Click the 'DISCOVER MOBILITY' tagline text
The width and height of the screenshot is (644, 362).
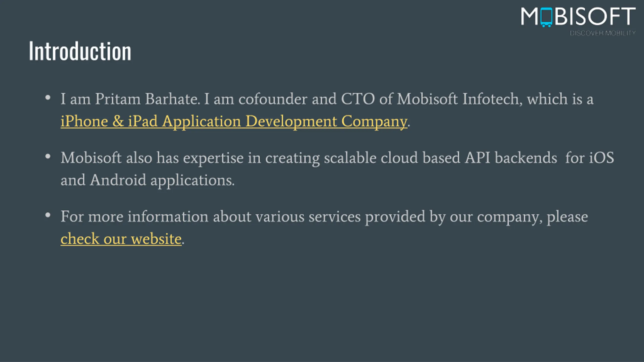point(603,33)
